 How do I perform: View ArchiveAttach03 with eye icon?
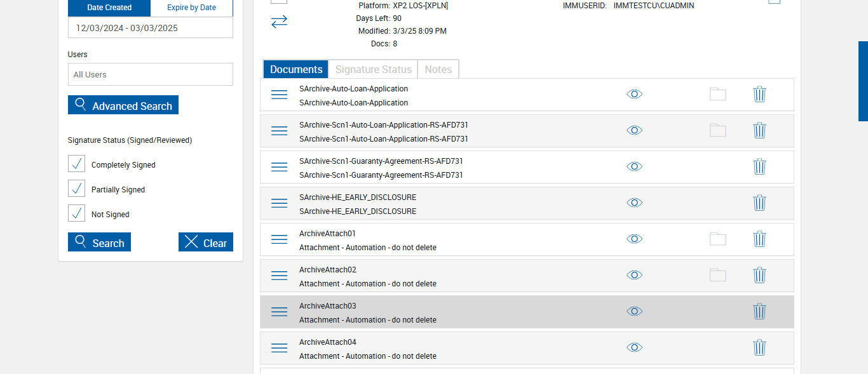tap(634, 311)
